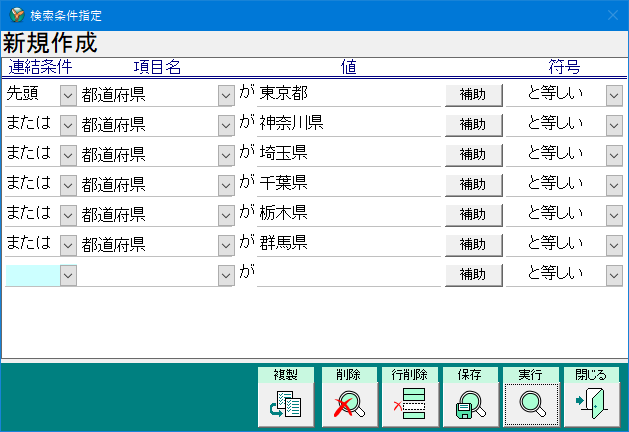This screenshot has width=629, height=432.
Task: Click the empty value field in last row
Action: (x=348, y=274)
